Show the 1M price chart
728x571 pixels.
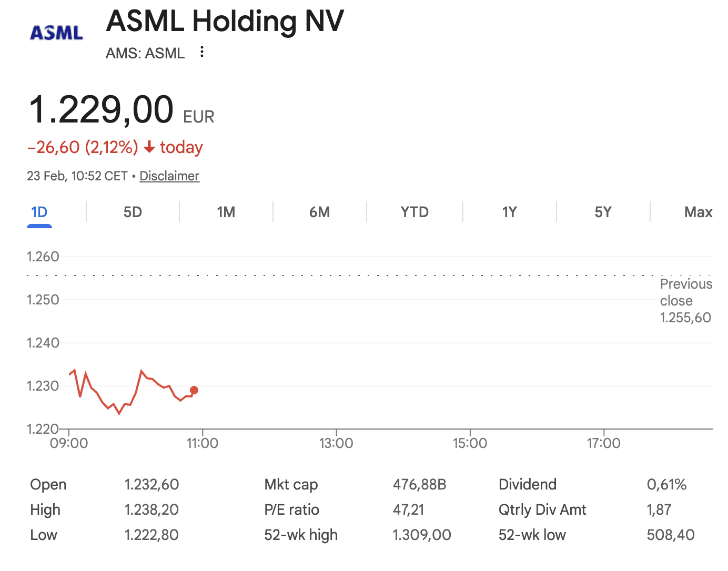(226, 212)
